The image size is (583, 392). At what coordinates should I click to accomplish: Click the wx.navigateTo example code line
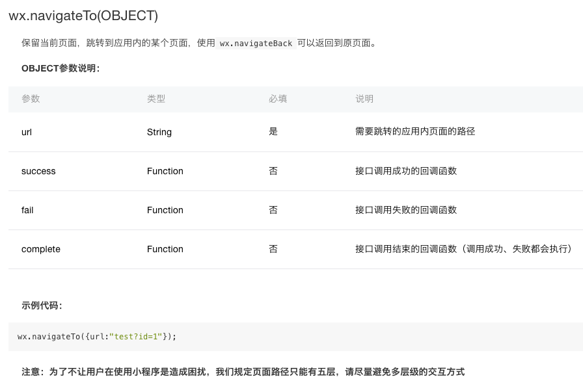pos(97,337)
